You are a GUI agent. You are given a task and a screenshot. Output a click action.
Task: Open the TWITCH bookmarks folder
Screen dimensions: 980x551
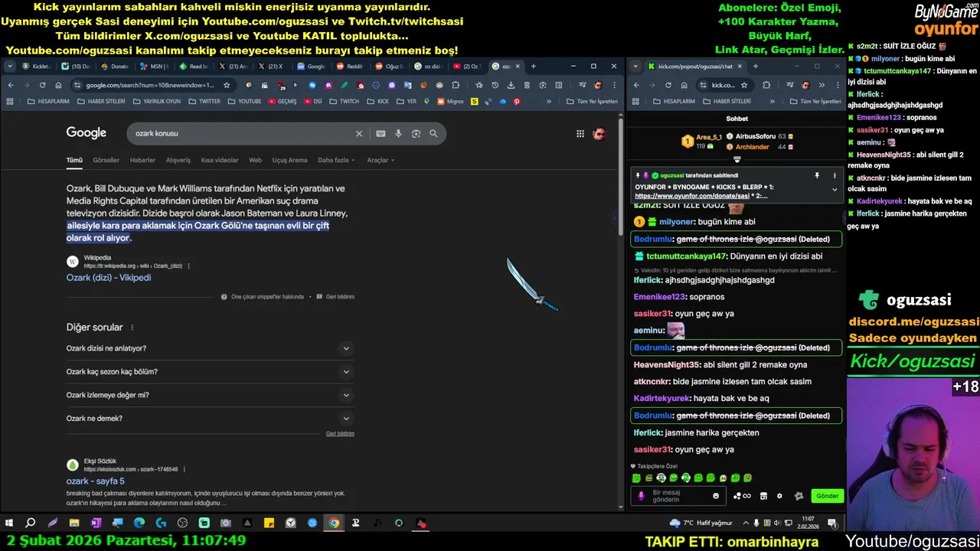[x=345, y=101]
